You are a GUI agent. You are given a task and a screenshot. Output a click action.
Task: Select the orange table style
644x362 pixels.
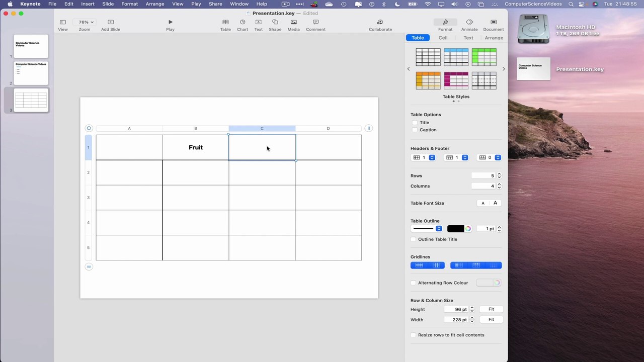[x=428, y=80]
